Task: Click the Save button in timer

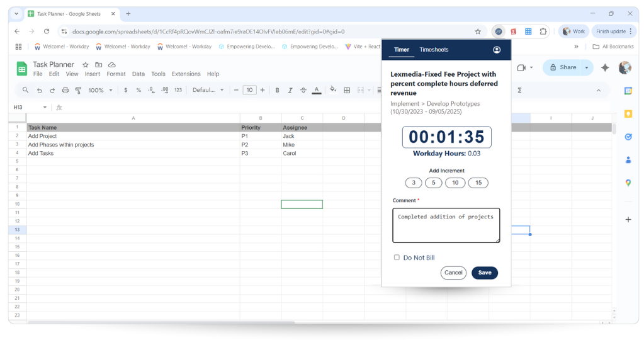Action: 485,273
